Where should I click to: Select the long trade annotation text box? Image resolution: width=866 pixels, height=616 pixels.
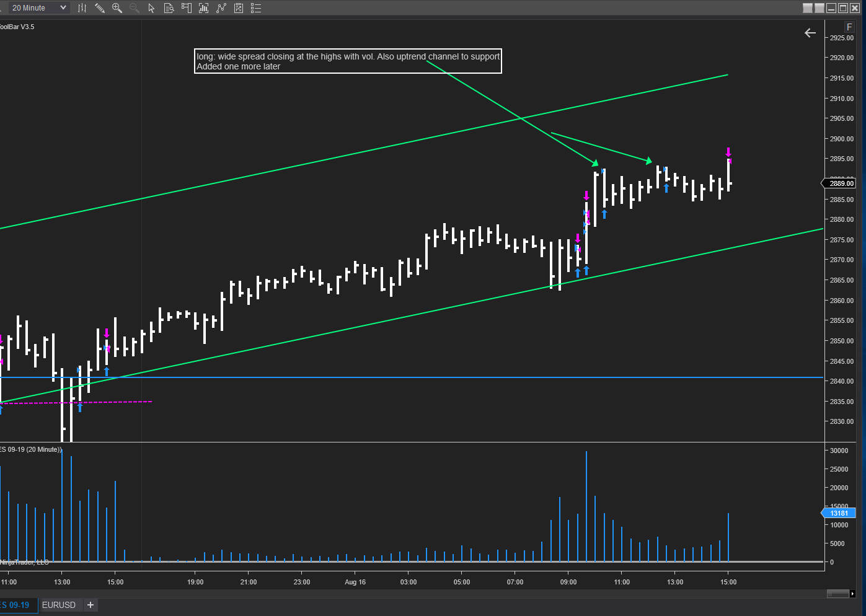pos(348,61)
